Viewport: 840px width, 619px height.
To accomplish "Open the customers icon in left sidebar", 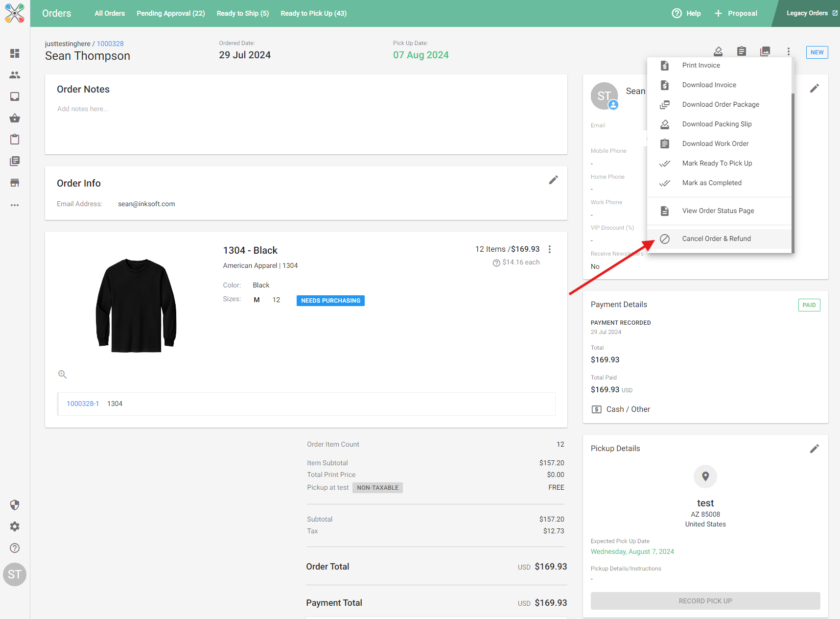I will pos(15,75).
